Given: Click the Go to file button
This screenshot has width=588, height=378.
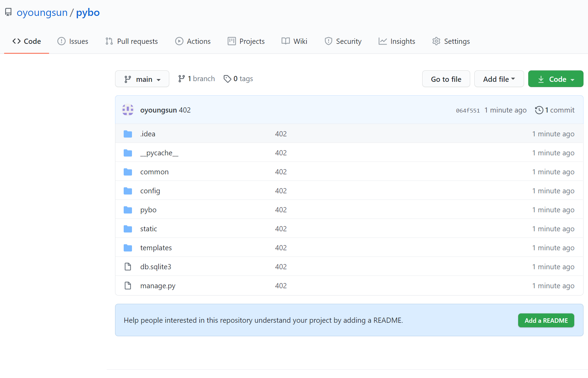Looking at the screenshot, I should 446,79.
